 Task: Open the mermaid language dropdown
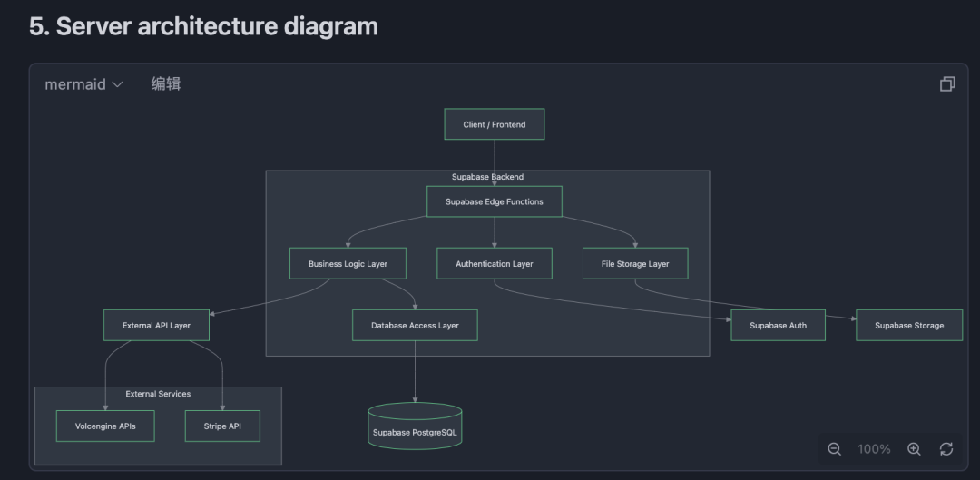pyautogui.click(x=83, y=84)
